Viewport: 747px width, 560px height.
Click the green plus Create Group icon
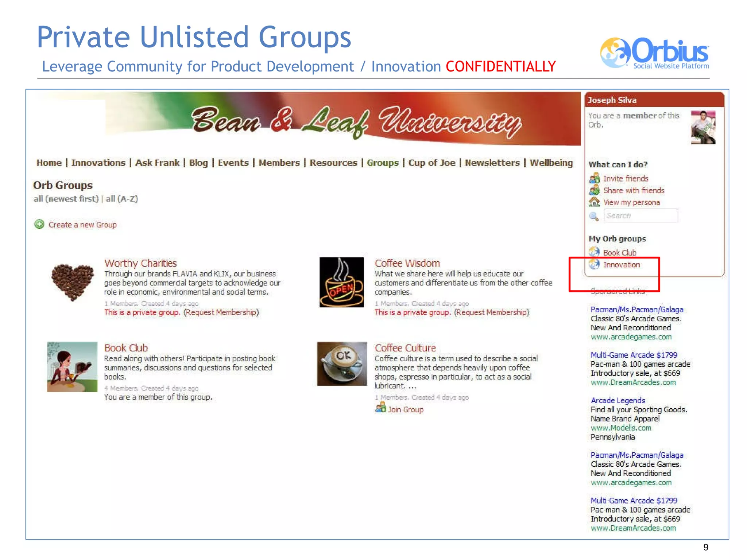tap(39, 224)
